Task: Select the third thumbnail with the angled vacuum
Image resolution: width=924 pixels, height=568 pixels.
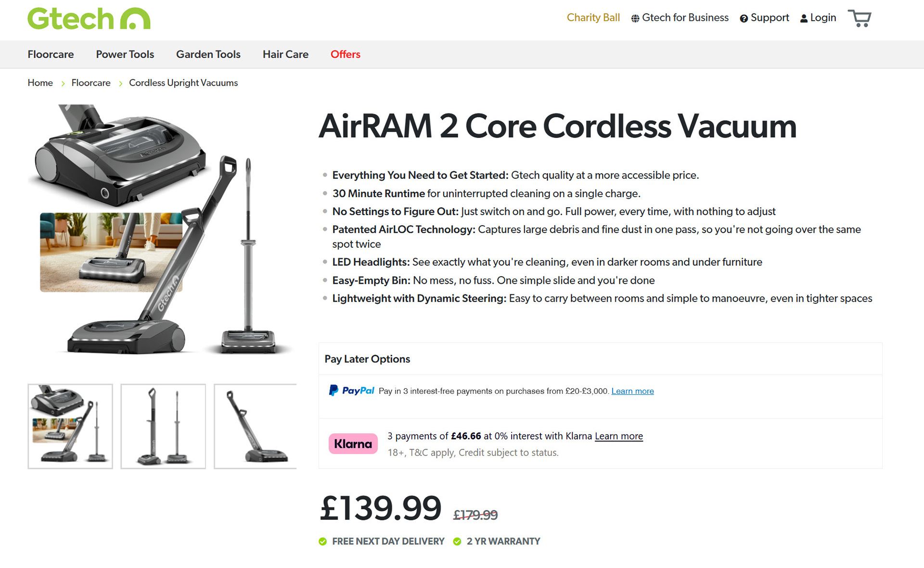Action: click(255, 426)
